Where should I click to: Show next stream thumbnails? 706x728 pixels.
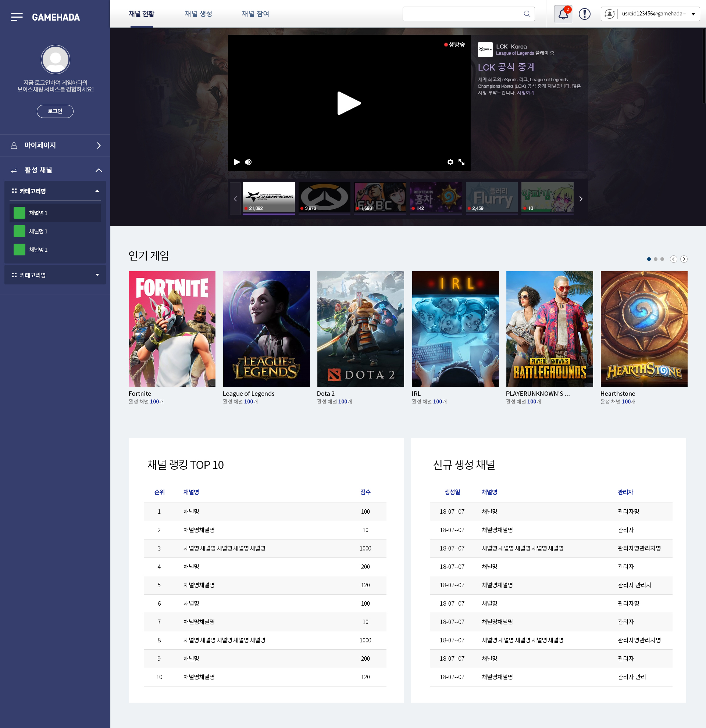click(581, 199)
